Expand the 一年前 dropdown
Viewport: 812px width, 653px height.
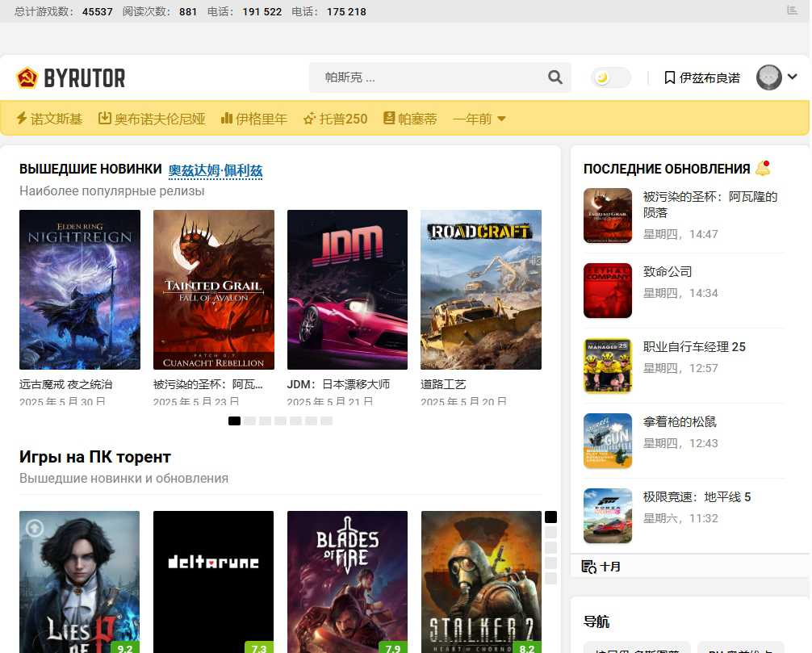coord(479,118)
